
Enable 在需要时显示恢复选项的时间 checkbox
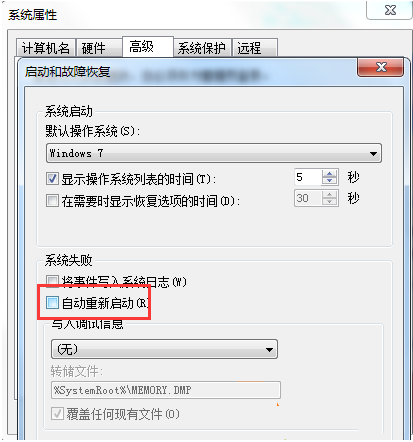coord(52,200)
